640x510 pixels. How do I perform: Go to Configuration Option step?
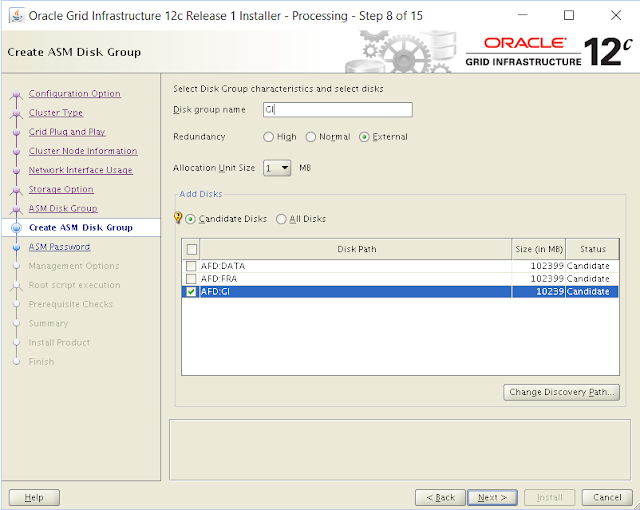click(x=75, y=93)
